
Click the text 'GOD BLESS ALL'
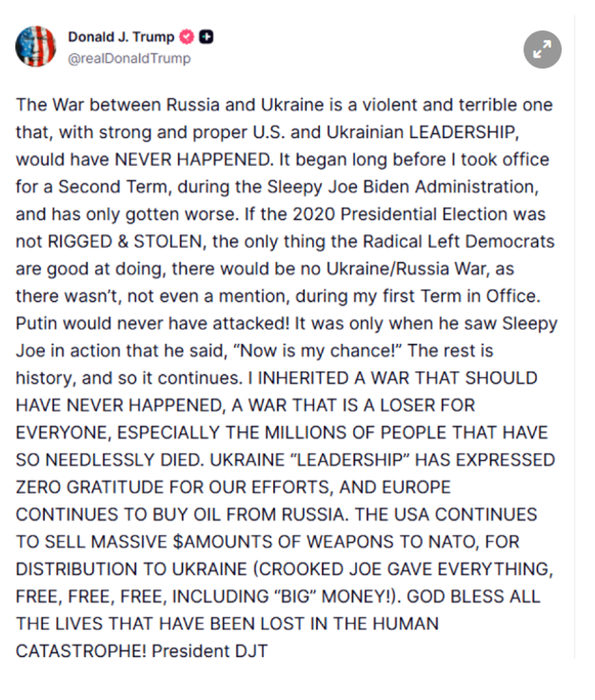[x=473, y=595]
